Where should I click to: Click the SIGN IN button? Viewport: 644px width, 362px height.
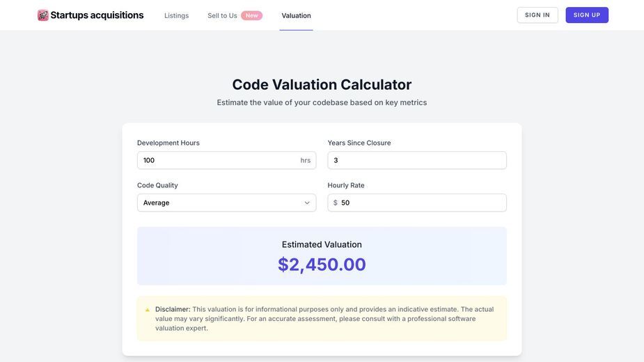tap(537, 15)
